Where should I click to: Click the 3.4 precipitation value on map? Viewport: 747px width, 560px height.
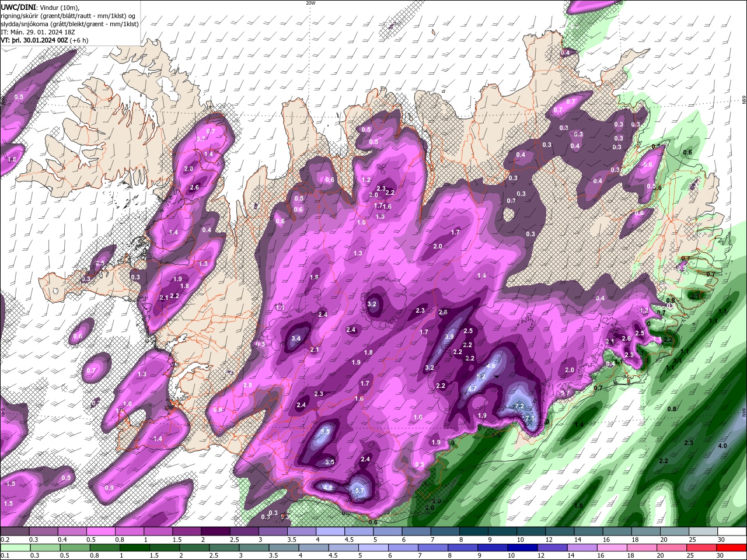click(296, 338)
